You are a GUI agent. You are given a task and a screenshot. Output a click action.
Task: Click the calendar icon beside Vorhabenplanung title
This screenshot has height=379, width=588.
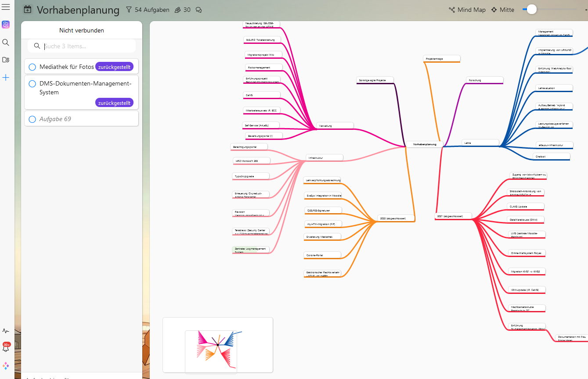coord(27,10)
